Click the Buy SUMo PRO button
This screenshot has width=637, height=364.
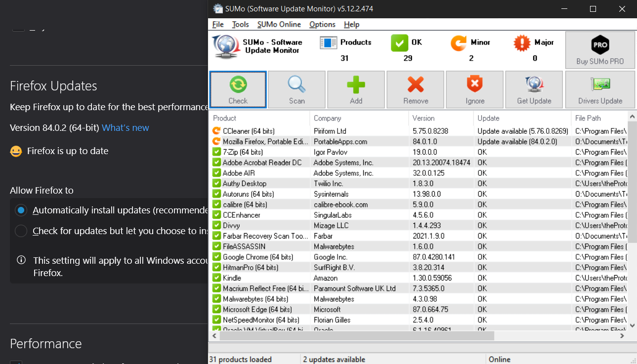[x=600, y=50]
